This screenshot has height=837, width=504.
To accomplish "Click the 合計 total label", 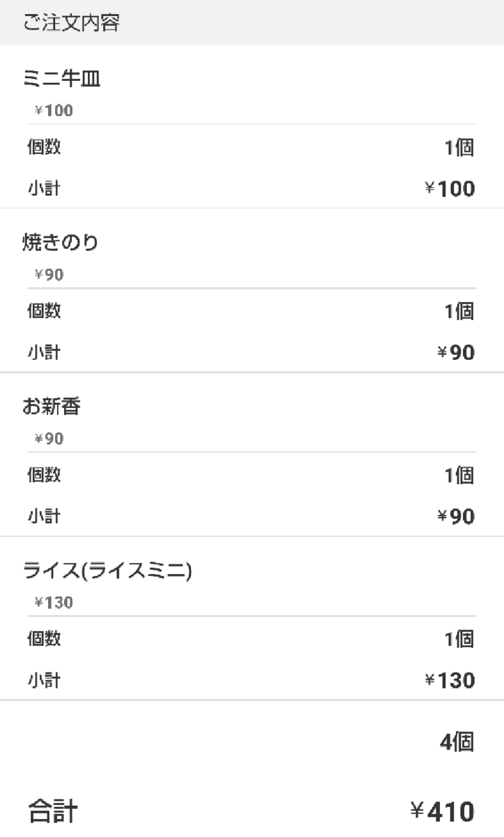I will tap(53, 812).
